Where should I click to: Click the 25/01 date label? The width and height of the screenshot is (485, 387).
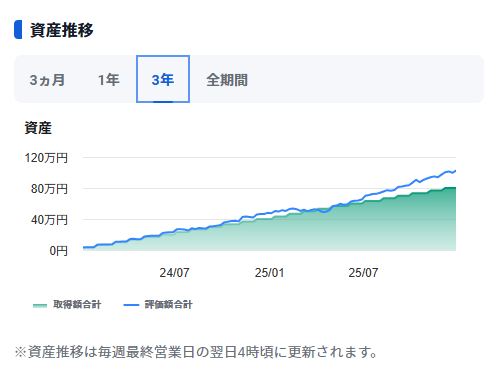point(269,273)
